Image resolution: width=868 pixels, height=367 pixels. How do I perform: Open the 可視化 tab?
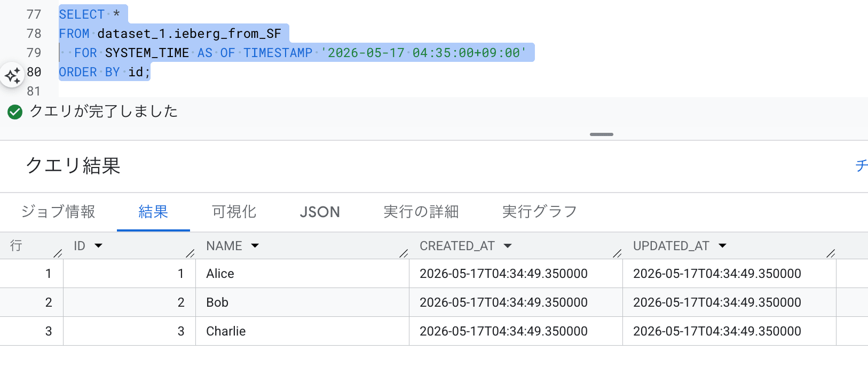234,212
